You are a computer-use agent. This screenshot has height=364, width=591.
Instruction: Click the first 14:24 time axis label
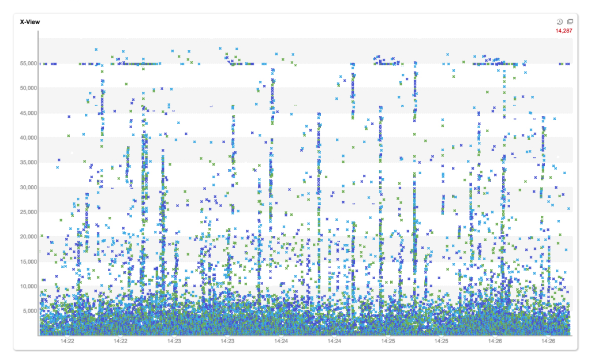(x=281, y=342)
